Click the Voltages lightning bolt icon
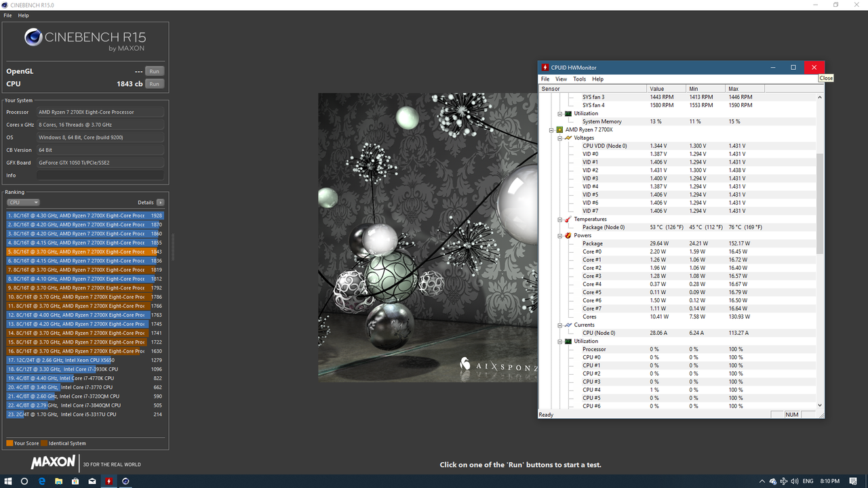Image resolution: width=868 pixels, height=488 pixels. coord(568,138)
